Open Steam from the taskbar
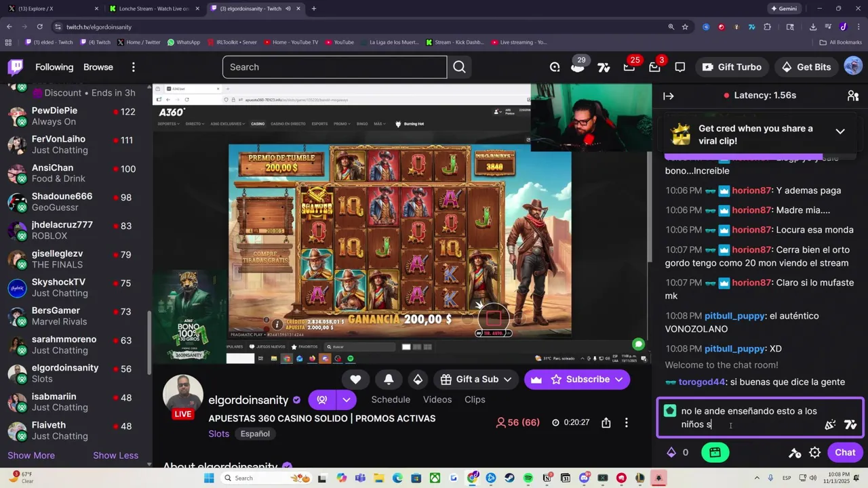 (509, 478)
